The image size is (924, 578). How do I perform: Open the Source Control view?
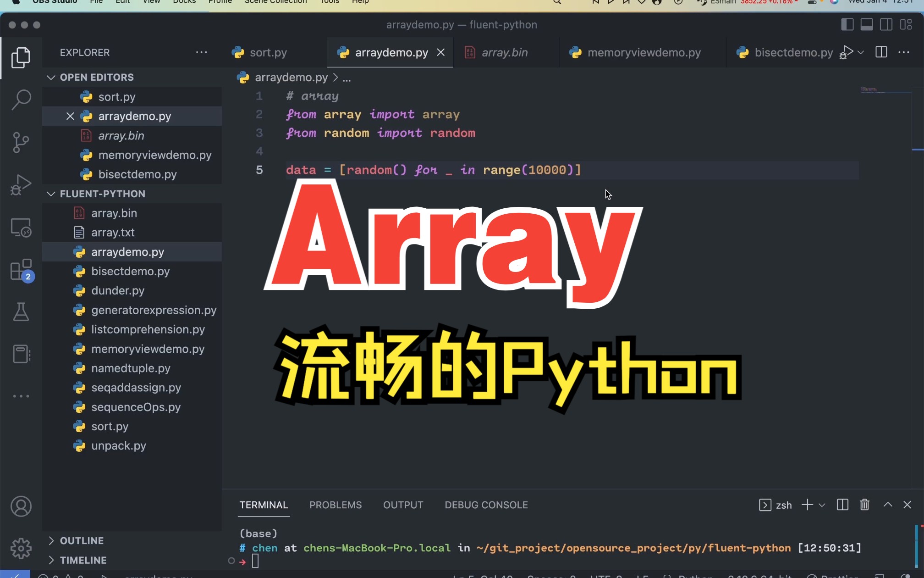(x=21, y=142)
